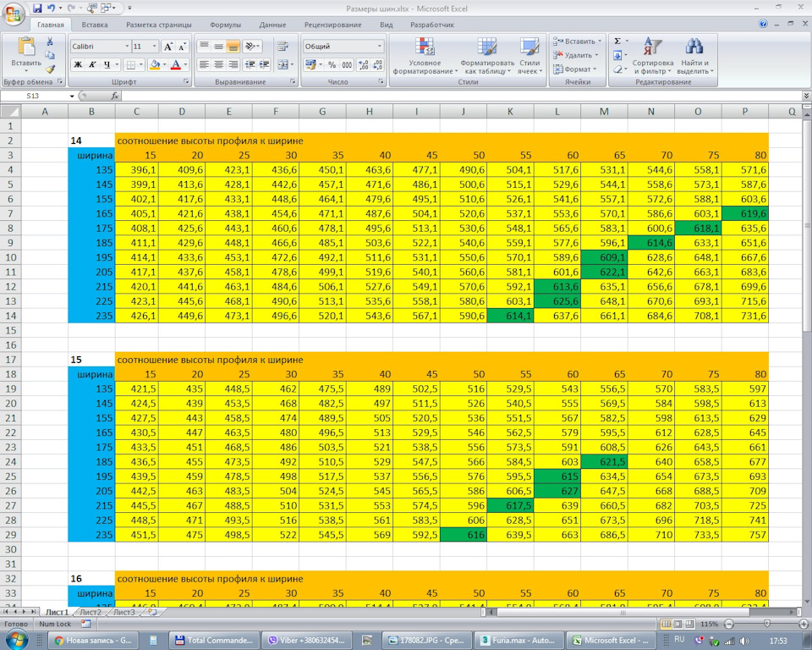Viewport: 812px width, 650px height.
Task: Cut selection with the scissors icon
Action: coord(50,41)
